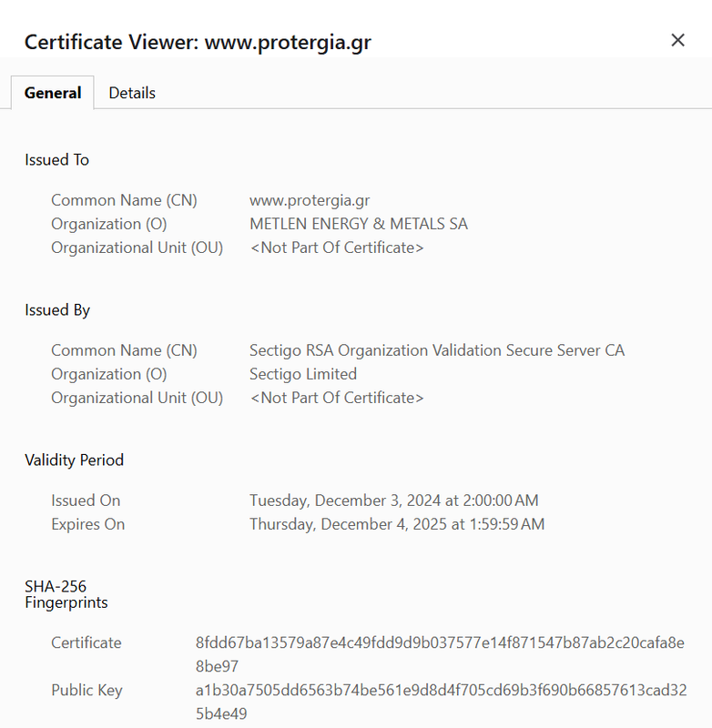
Task: Click issuer organization Sectigo Limited
Action: 303,374
